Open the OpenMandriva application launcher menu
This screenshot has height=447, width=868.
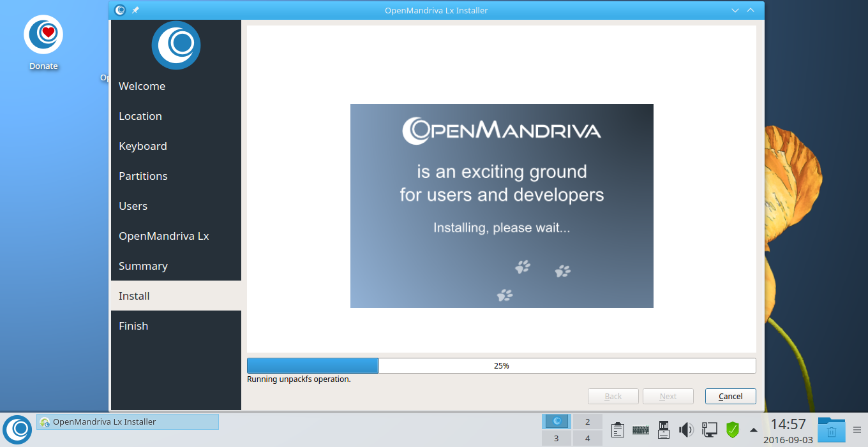(17, 429)
